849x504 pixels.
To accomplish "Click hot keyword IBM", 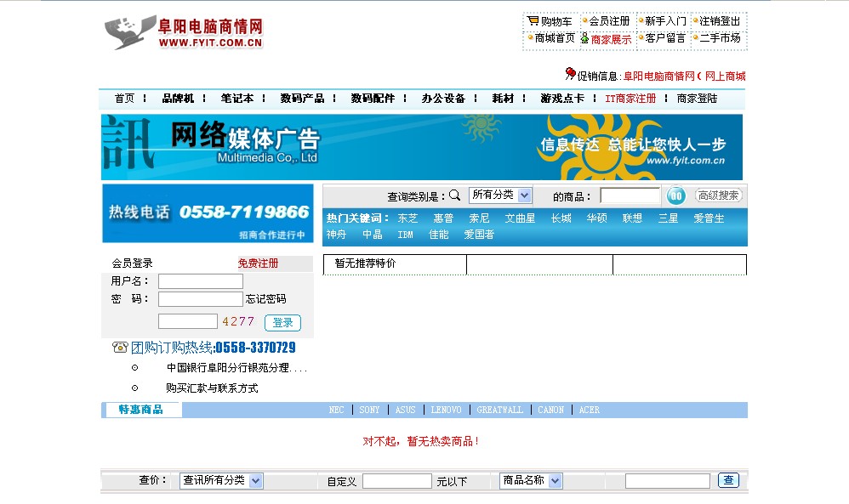I will pyautogui.click(x=405, y=235).
